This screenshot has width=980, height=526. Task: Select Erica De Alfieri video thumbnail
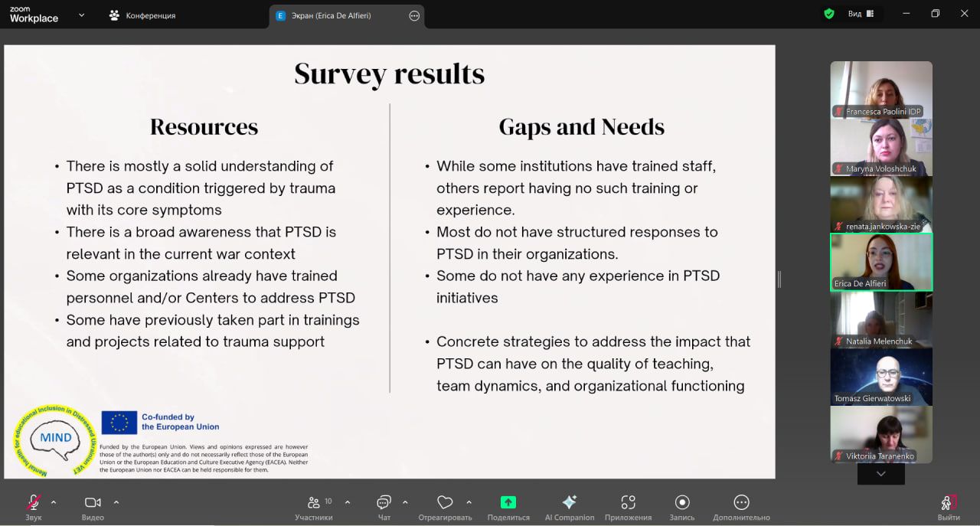pyautogui.click(x=881, y=262)
